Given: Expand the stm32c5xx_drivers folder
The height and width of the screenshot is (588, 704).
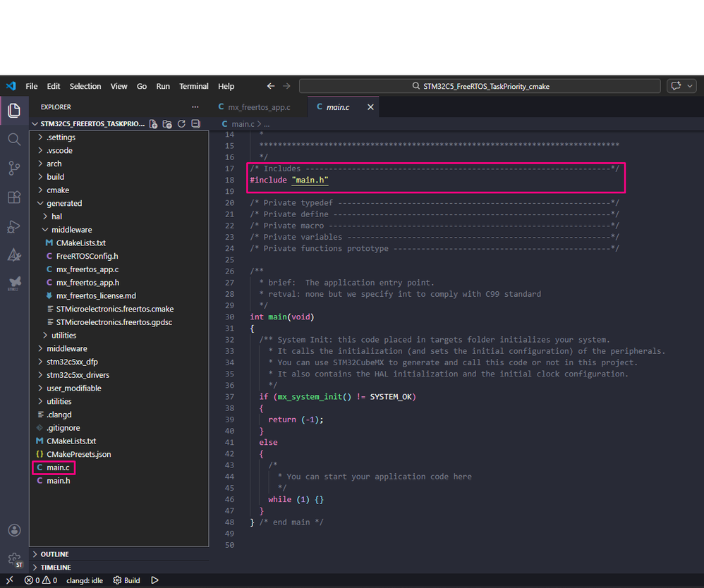Looking at the screenshot, I should point(119,375).
